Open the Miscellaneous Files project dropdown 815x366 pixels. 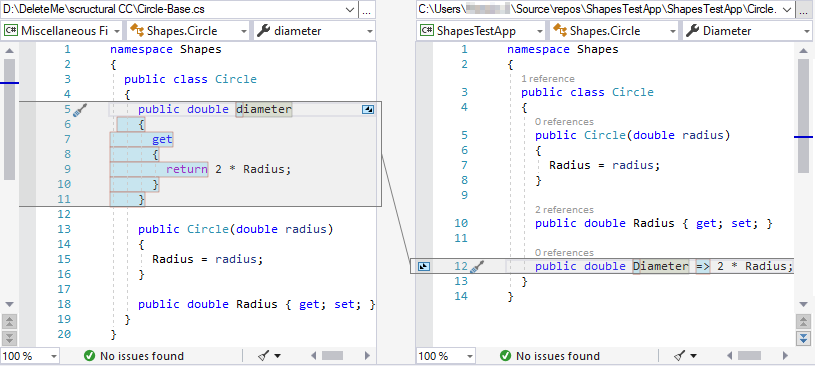[x=62, y=31]
